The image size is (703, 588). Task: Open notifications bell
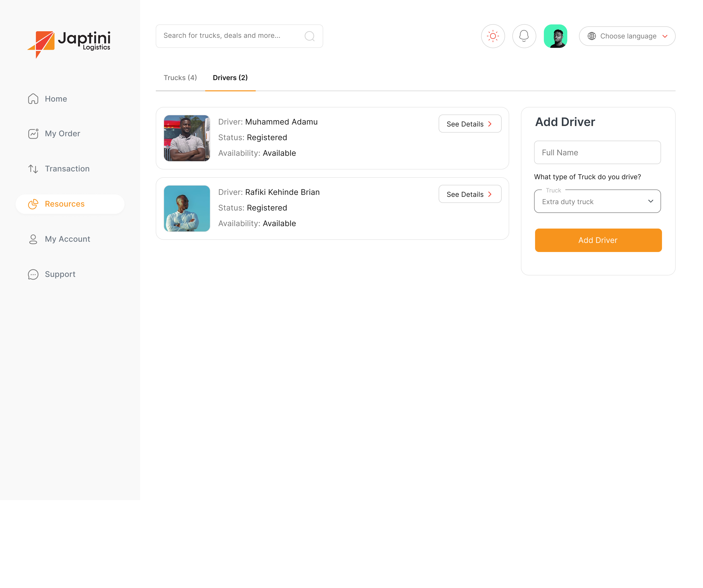pos(524,36)
